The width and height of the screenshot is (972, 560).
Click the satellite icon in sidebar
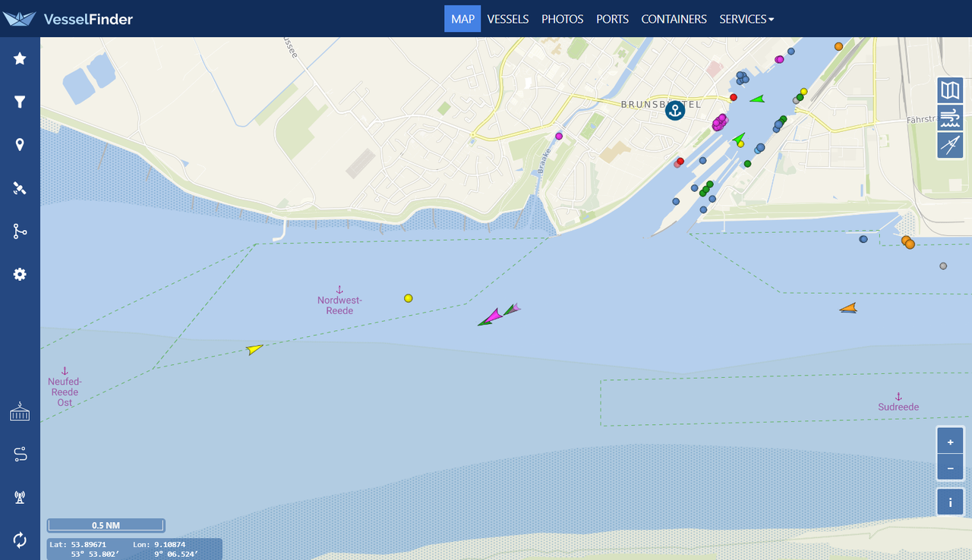[x=20, y=188]
